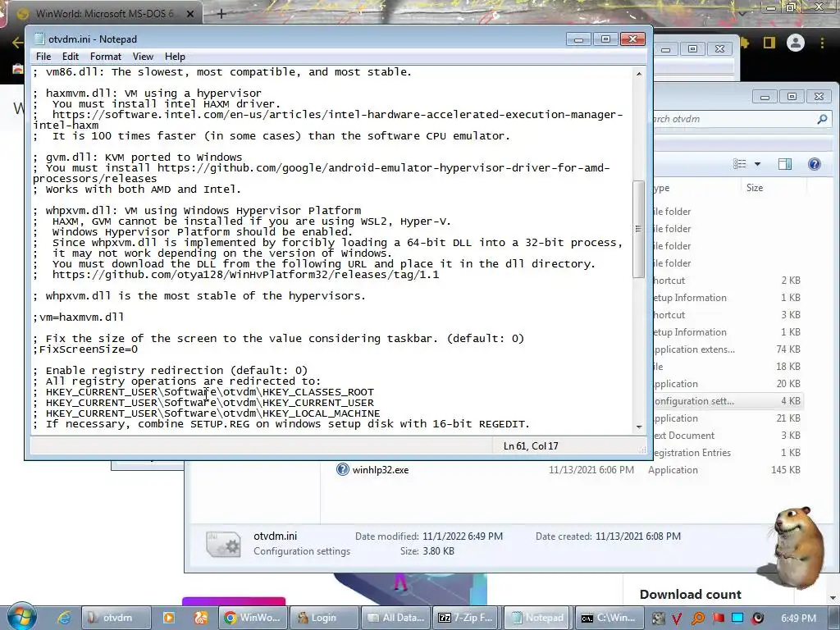Image resolution: width=840 pixels, height=630 pixels.
Task: Click the Date modified value in details pane
Action: pos(463,536)
